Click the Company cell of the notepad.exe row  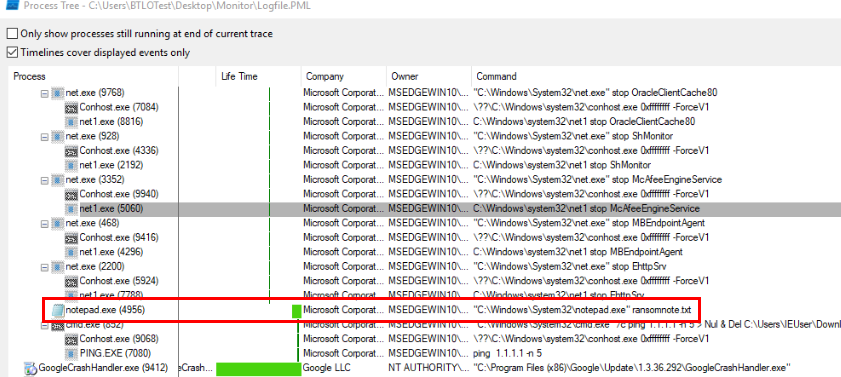[x=343, y=310]
